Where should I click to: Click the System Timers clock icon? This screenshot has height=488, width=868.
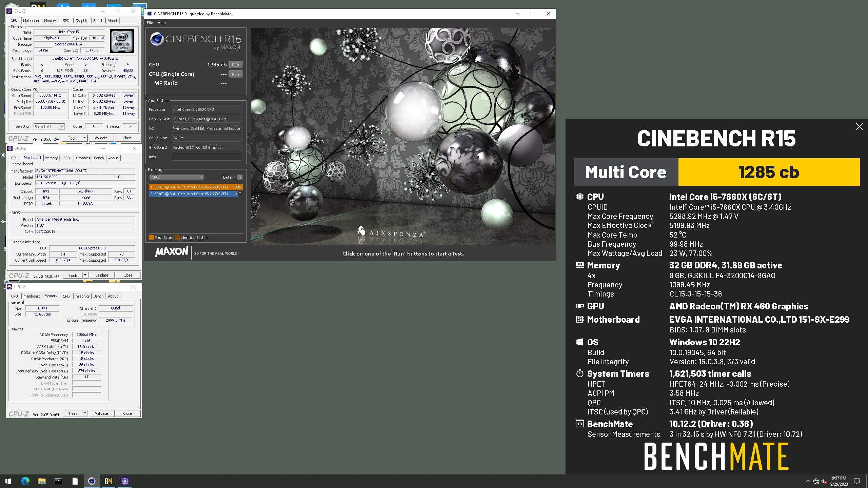[580, 373]
